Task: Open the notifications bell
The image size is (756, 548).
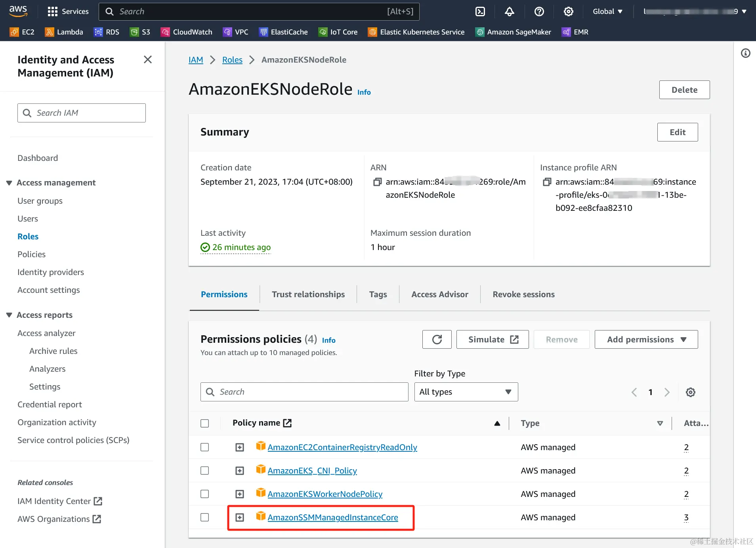Action: pos(509,11)
